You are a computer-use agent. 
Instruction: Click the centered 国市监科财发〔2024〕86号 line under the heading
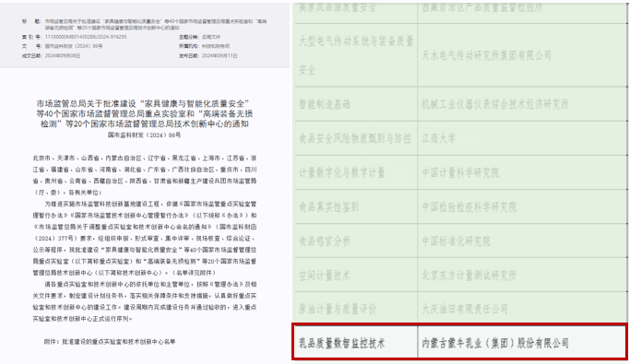(x=145, y=135)
